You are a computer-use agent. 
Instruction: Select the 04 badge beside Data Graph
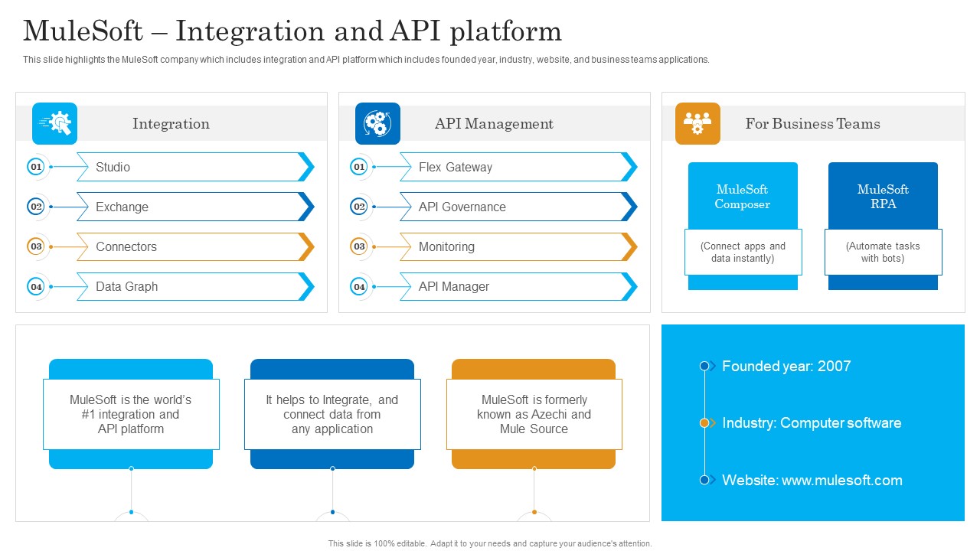pyautogui.click(x=36, y=286)
